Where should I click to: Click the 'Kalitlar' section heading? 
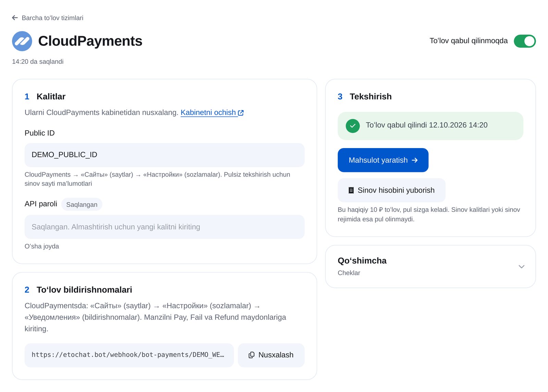(51, 97)
